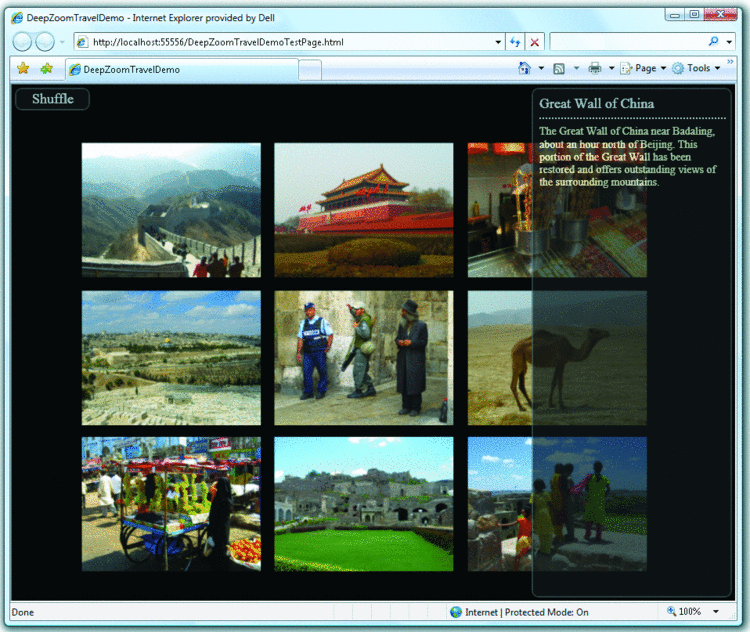Select the DeepZoomTravelDemo tab
Screen dimensions: 750x632
pyautogui.click(x=182, y=69)
